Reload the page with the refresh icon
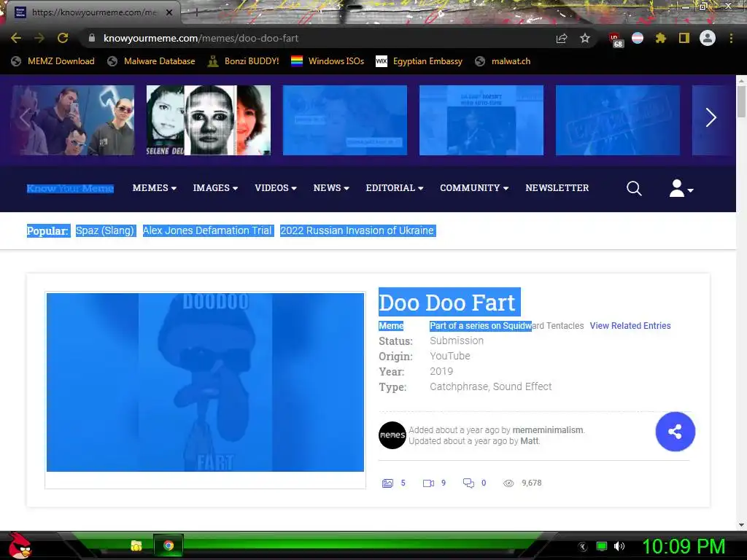 [x=63, y=38]
